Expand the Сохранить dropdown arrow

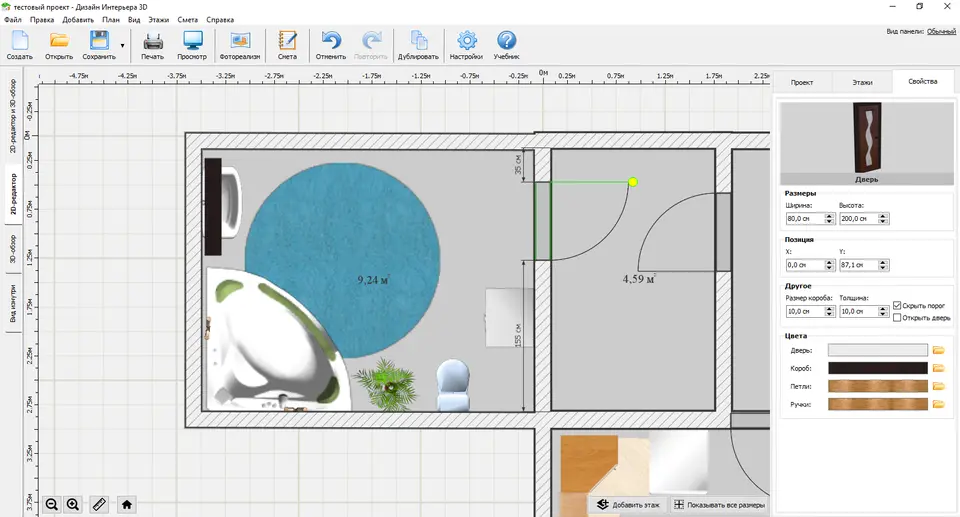pyautogui.click(x=122, y=46)
